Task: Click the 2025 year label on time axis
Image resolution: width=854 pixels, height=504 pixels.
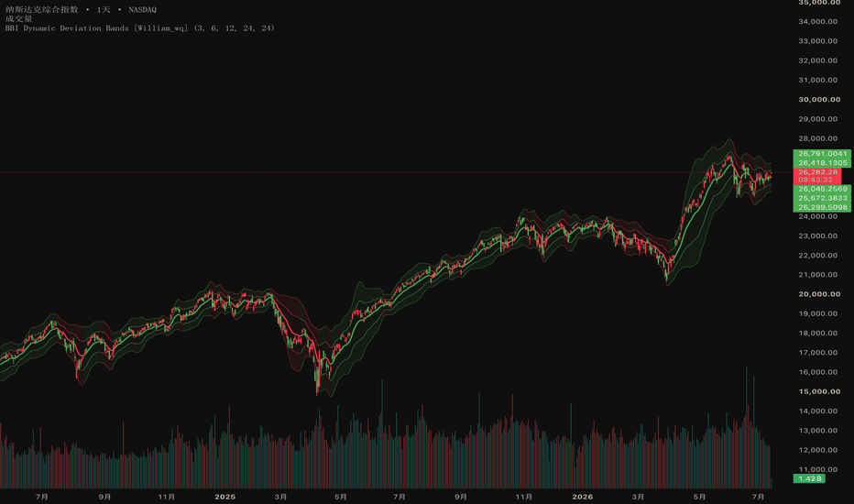Action: coord(224,497)
